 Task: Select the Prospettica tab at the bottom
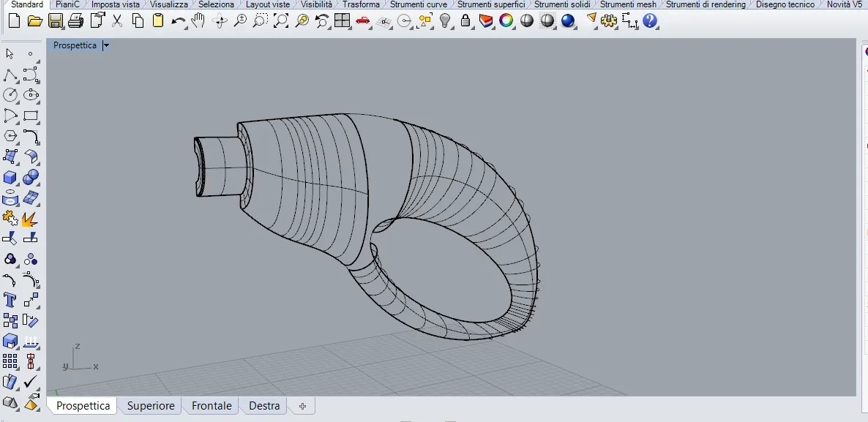click(83, 406)
